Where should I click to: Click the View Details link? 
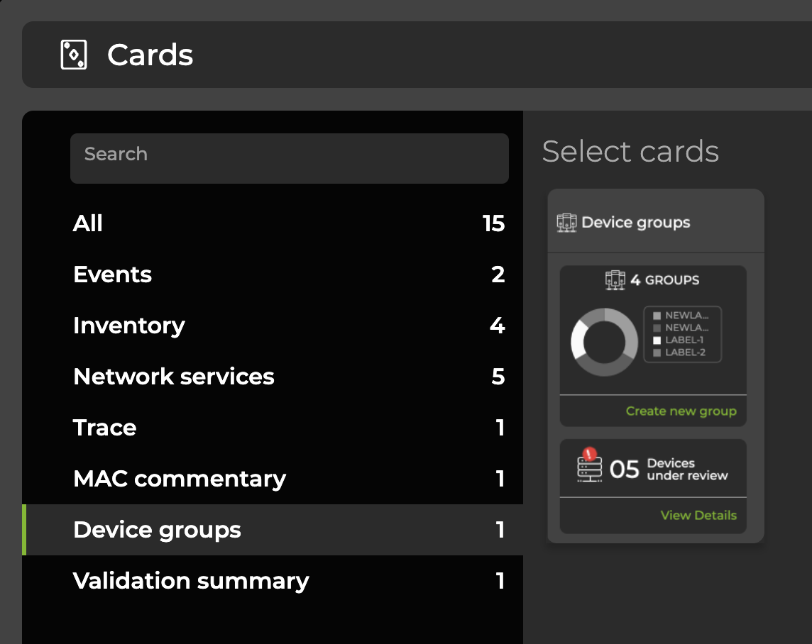coord(698,516)
